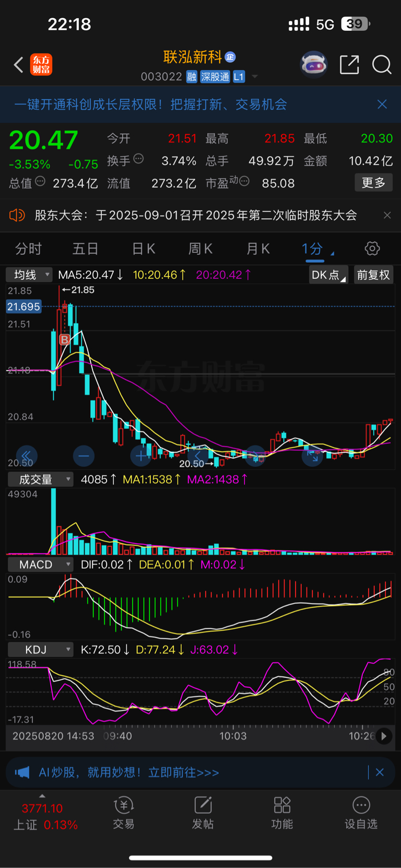This screenshot has width=401, height=868.
Task: Zoom out chart with minus button
Action: click(84, 456)
